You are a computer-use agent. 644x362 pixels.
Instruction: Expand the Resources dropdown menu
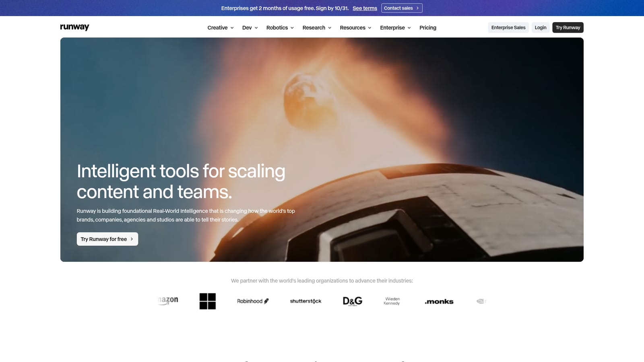pos(355,28)
